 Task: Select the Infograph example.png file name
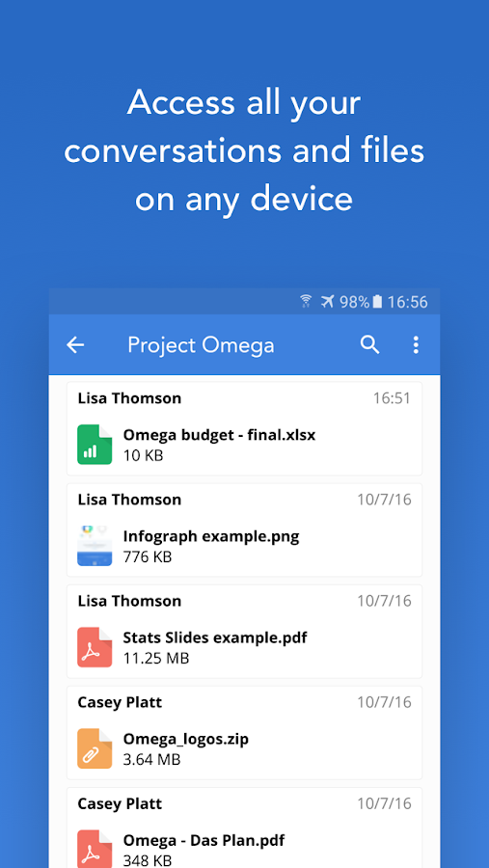[x=211, y=536]
